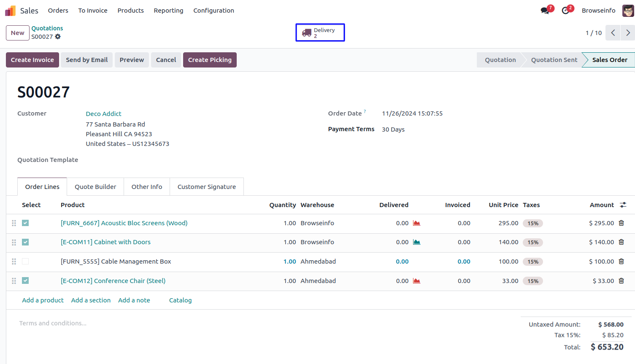Click forecast chart icon for Cabinet with Doors
Screen dimensions: 635x364
tap(416, 242)
